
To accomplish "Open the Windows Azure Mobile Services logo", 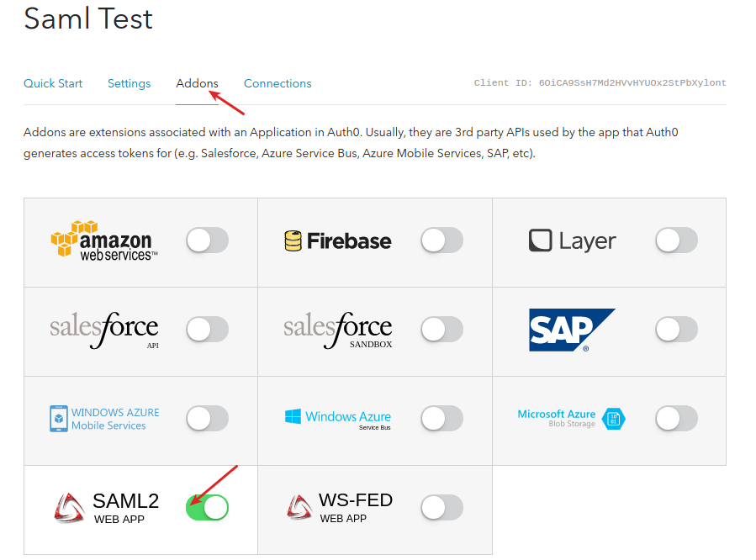I will click(104, 419).
